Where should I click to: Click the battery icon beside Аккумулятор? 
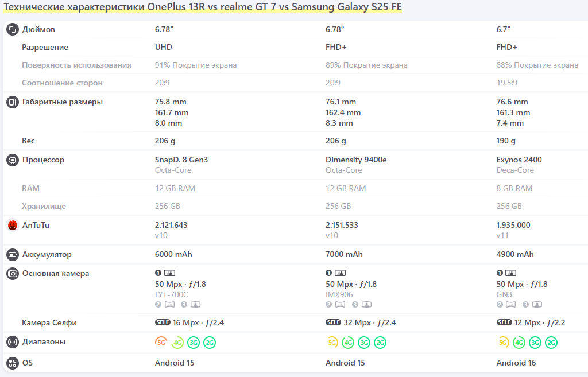tap(13, 255)
